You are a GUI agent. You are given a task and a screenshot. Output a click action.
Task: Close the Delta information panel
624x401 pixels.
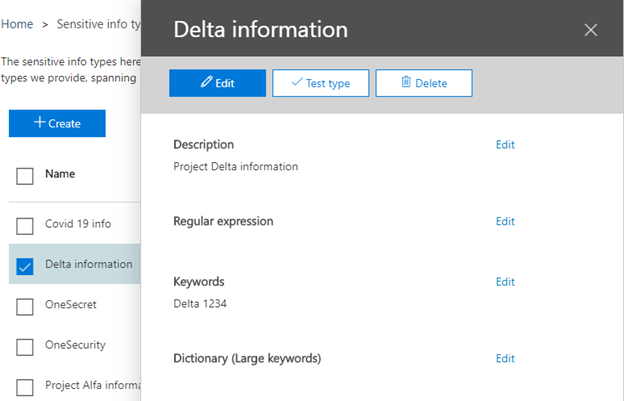(x=590, y=30)
